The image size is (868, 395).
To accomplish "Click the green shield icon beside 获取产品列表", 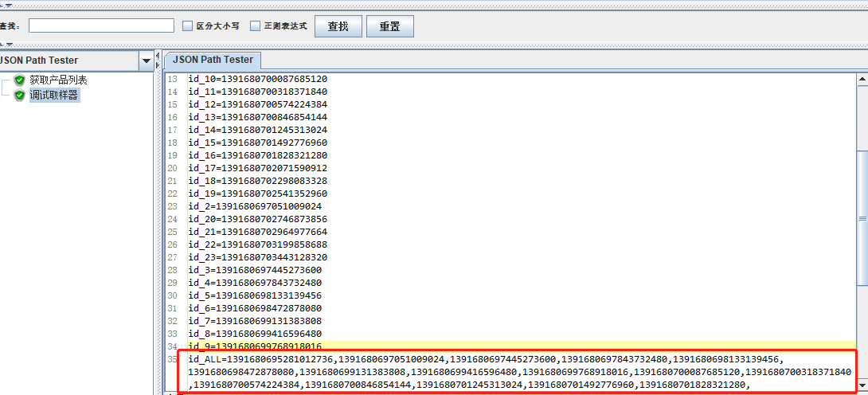I will 20,80.
